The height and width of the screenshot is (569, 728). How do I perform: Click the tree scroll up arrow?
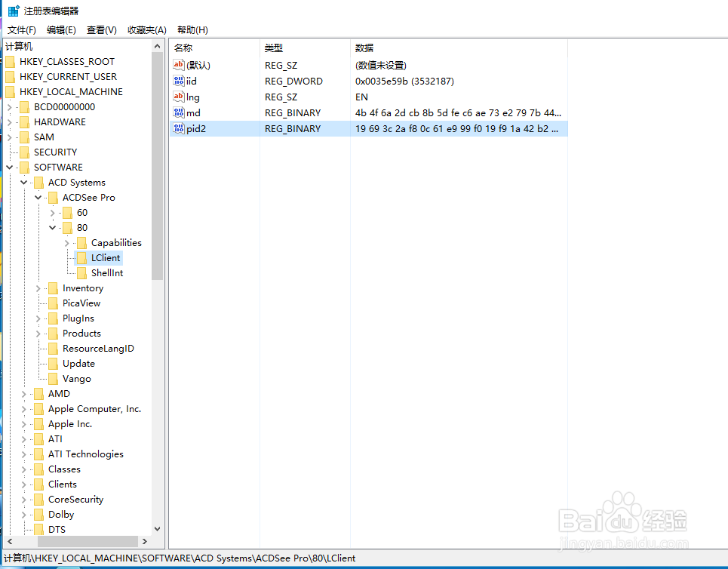coord(158,46)
